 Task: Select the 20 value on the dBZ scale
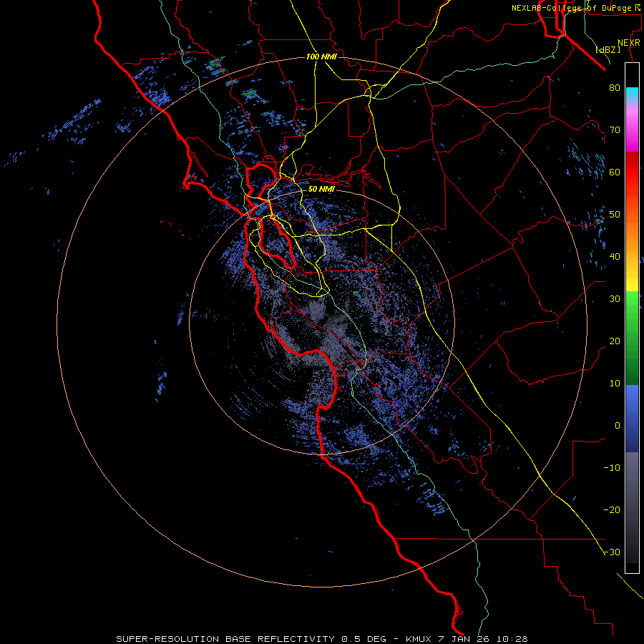pyautogui.click(x=615, y=341)
